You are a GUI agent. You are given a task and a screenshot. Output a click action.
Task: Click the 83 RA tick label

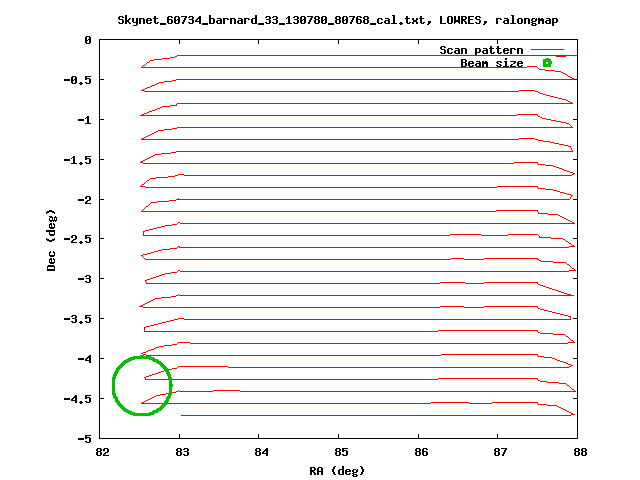[182, 452]
